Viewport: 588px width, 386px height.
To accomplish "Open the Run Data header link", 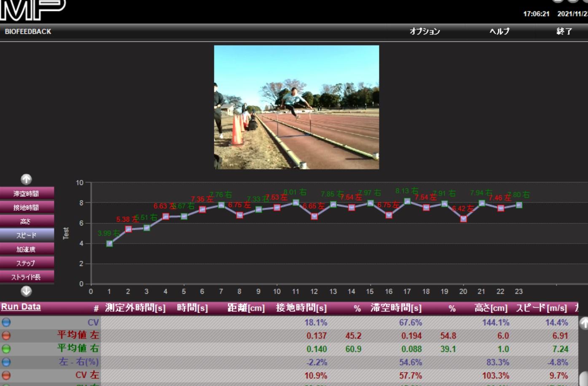I will click(x=21, y=307).
